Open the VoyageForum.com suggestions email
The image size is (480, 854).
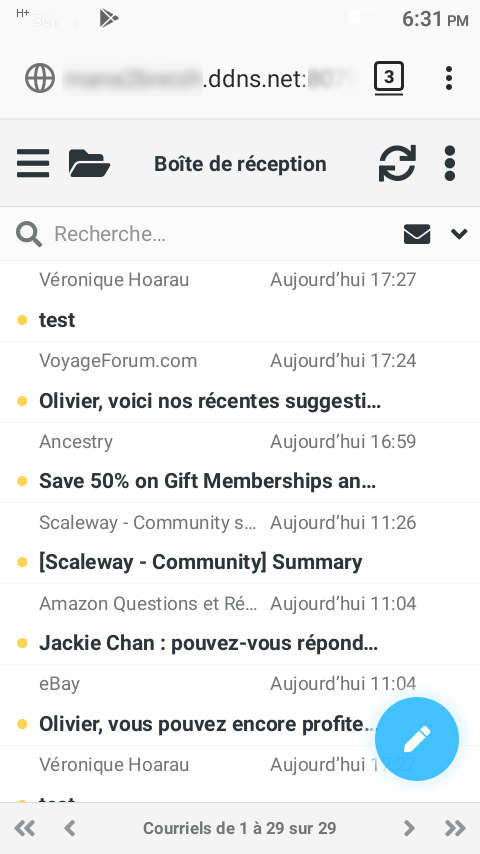point(240,382)
